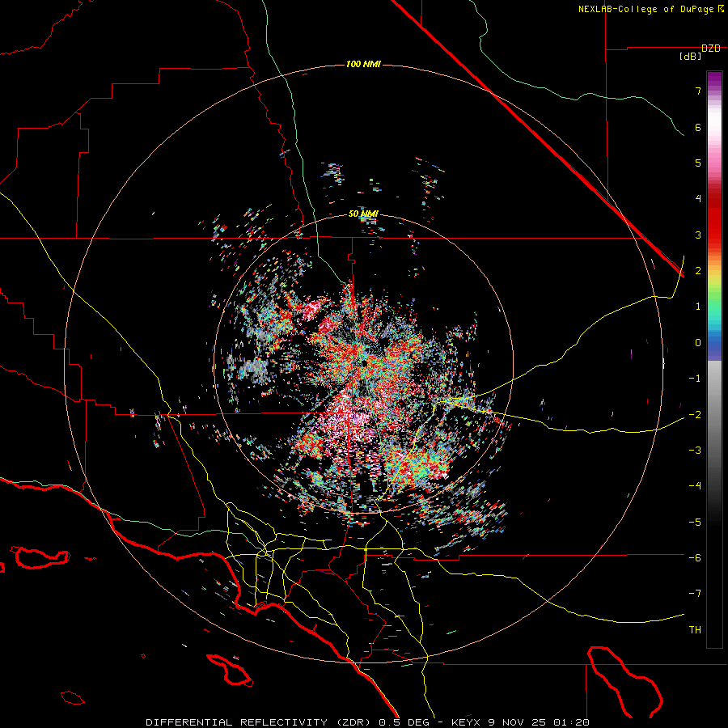Screen dimensions: 728x728
Task: Click the 4 value on color scale
Action: pyautogui.click(x=698, y=199)
